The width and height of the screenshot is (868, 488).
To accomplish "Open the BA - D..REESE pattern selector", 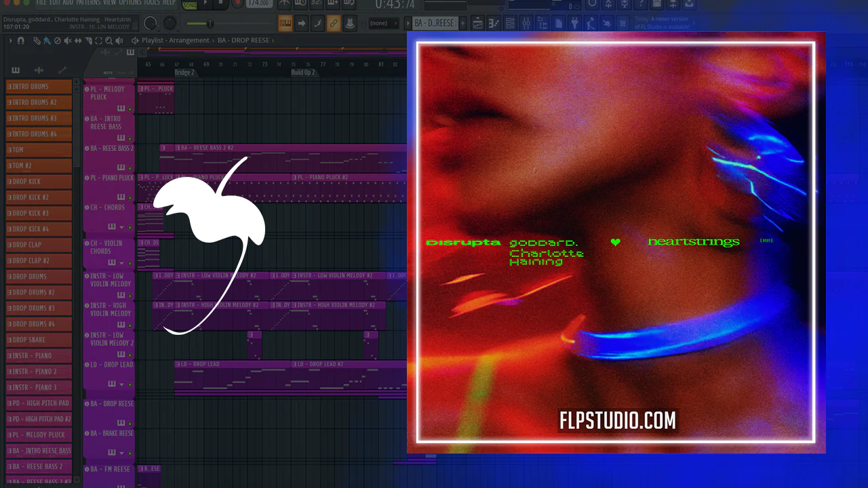I will click(x=435, y=24).
